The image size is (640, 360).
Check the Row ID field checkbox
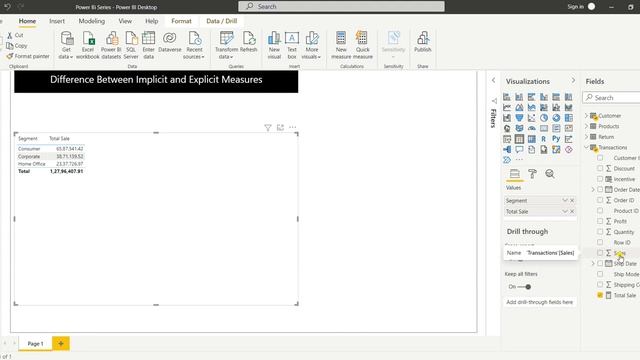coord(600,242)
